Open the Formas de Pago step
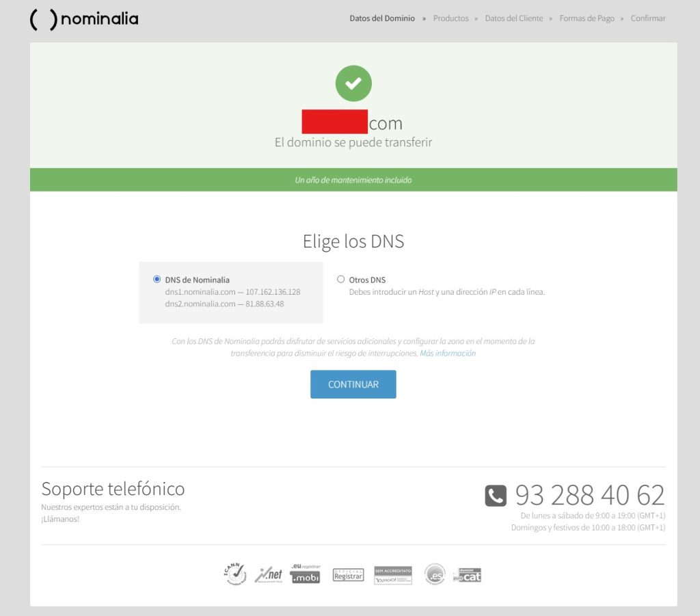This screenshot has width=700, height=616. [587, 18]
